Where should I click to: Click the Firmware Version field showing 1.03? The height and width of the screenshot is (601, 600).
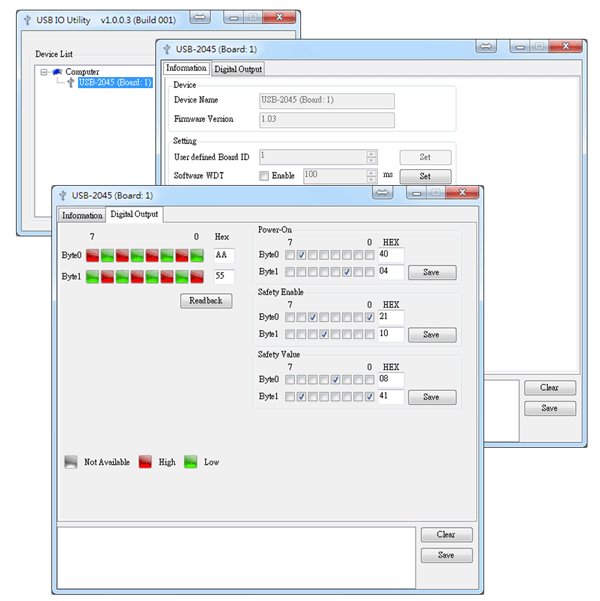(327, 120)
